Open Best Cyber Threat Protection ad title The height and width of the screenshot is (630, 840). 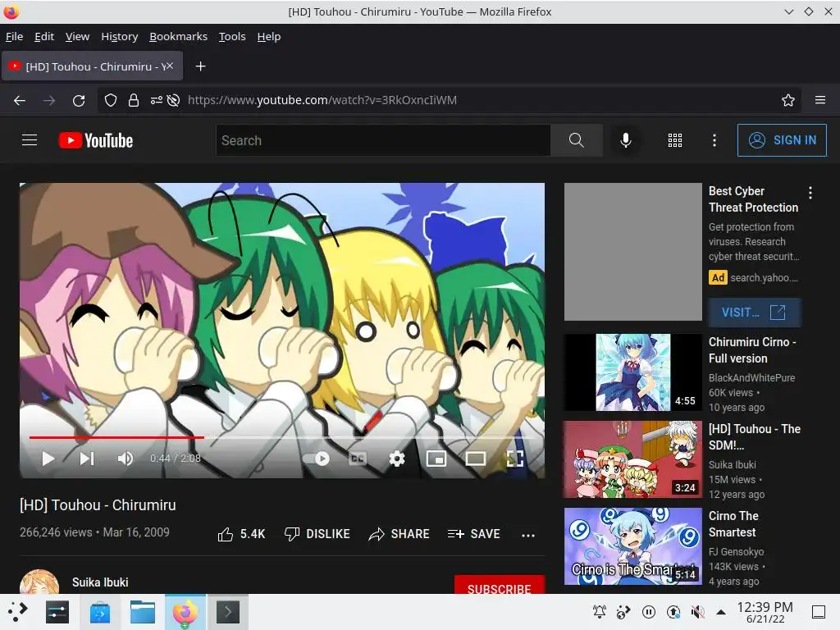point(753,199)
